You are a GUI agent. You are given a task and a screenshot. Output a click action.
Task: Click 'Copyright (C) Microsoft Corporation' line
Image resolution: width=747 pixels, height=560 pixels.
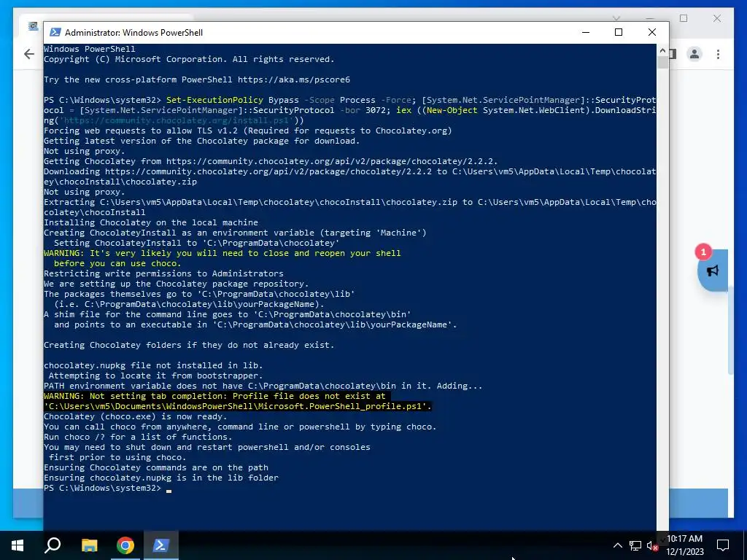[189, 59]
